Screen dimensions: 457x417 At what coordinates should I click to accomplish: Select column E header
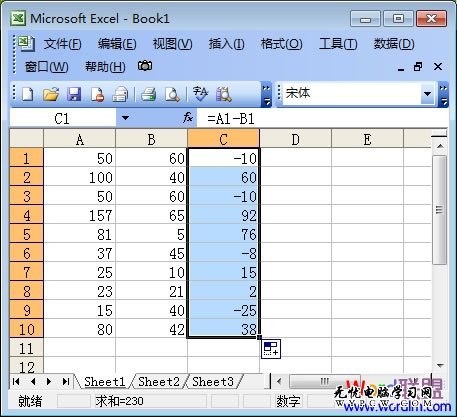[x=367, y=139]
